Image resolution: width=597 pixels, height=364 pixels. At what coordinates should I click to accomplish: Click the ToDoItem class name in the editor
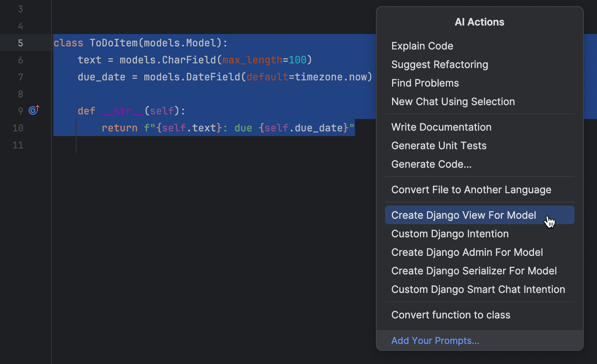click(114, 43)
